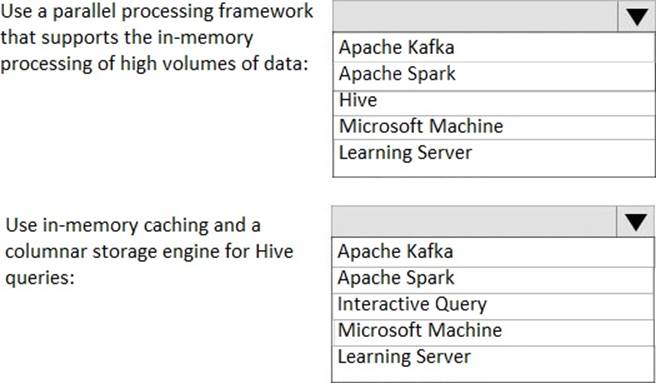Pick the Hive option in first list
The image size is (656, 383).
tap(494, 103)
